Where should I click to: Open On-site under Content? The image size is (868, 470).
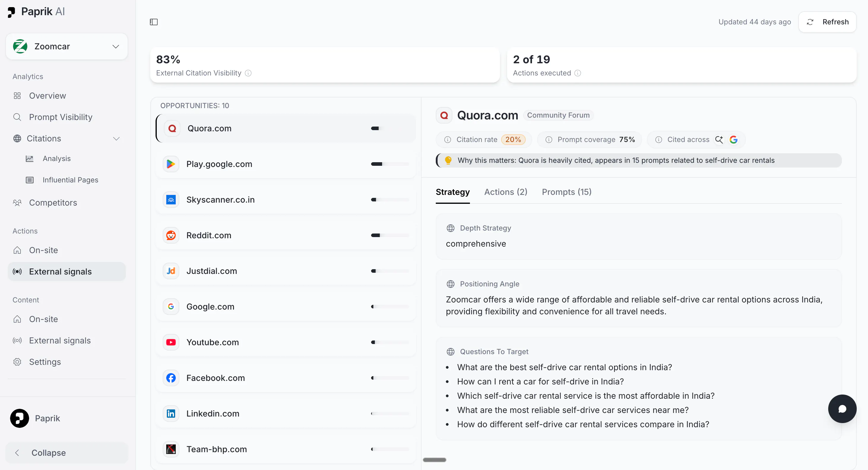[67, 319]
